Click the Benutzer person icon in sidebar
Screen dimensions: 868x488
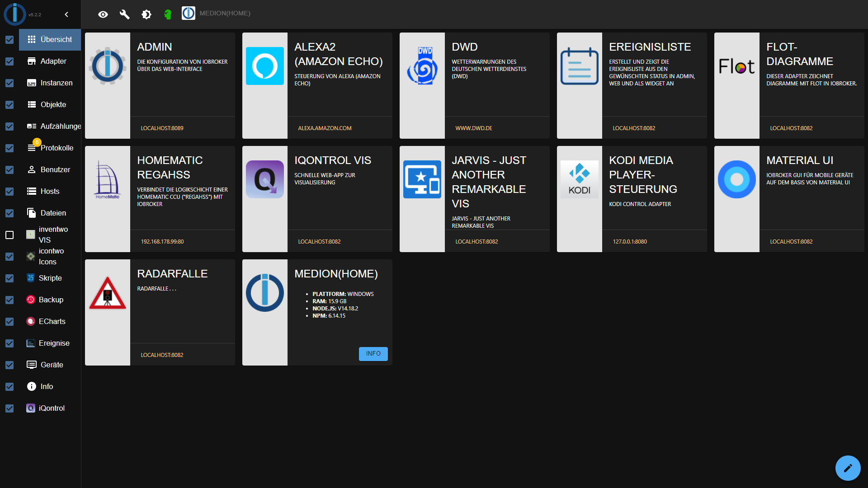pyautogui.click(x=32, y=170)
